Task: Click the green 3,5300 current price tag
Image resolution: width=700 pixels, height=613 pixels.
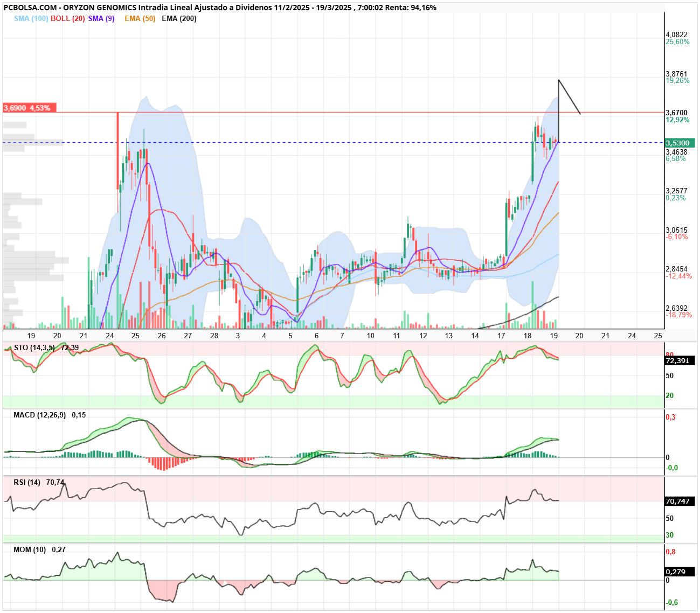Action: pyautogui.click(x=680, y=143)
